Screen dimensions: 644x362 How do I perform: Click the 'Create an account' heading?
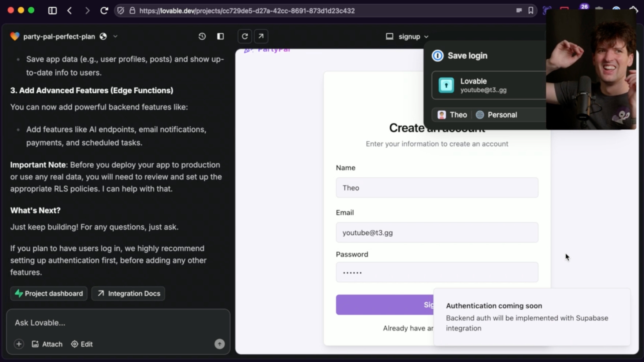[x=437, y=128]
